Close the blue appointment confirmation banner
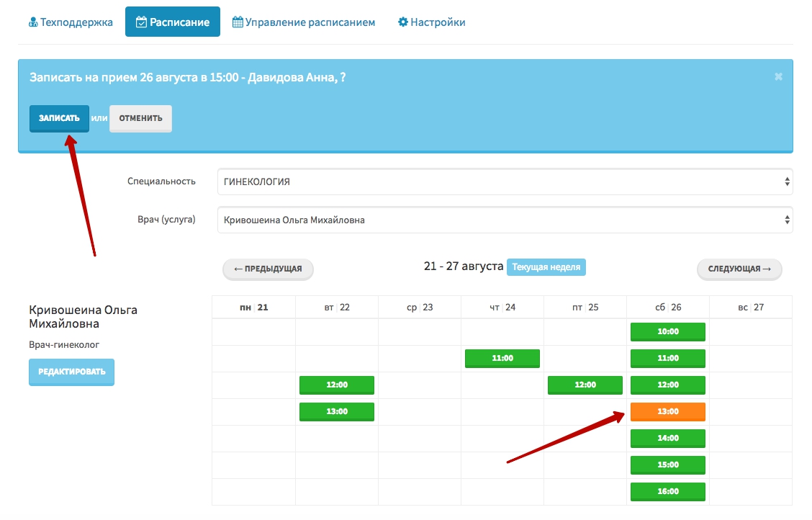The width and height of the screenshot is (812, 520). click(x=778, y=76)
